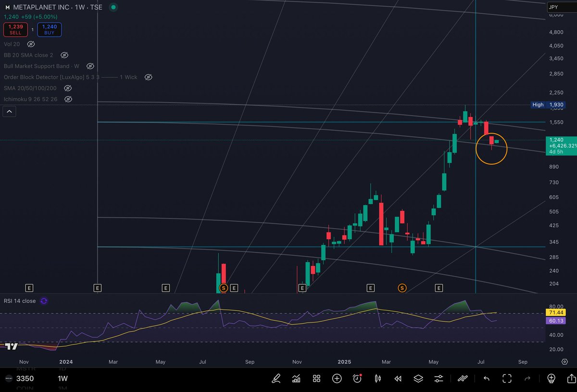This screenshot has width=577, height=392.
Task: Tap the wavy lines icon in bottom toolbar
Action: [x=463, y=379]
